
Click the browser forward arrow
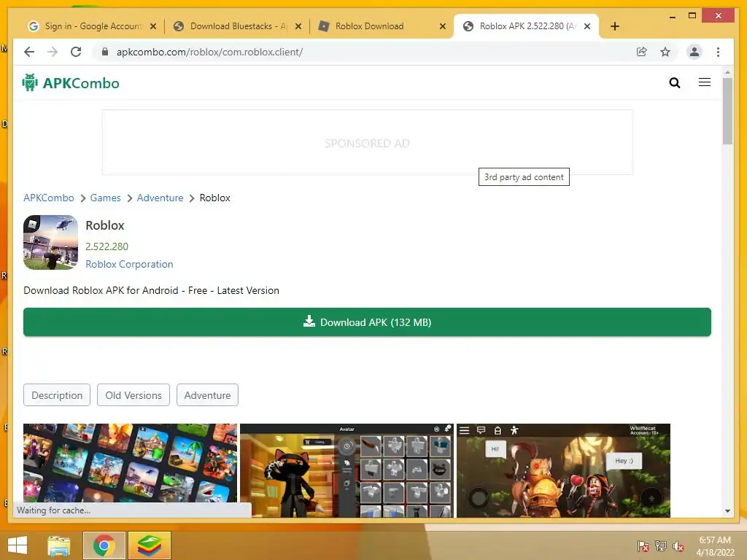pos(53,52)
